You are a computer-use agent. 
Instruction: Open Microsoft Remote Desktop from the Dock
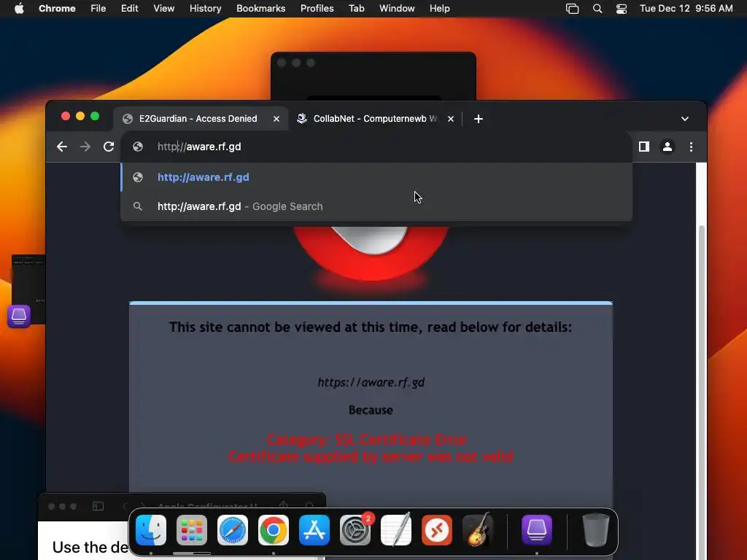[437, 530]
